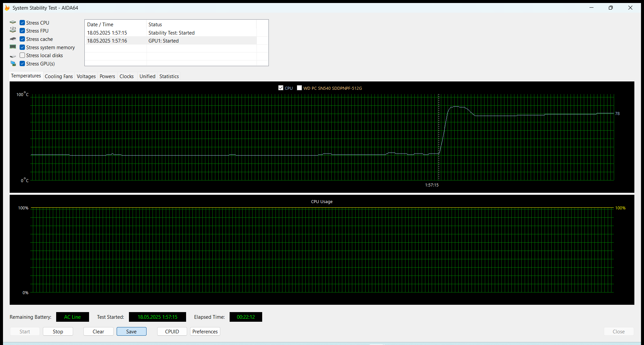
Task: Click the cache chip icon
Action: point(13,39)
